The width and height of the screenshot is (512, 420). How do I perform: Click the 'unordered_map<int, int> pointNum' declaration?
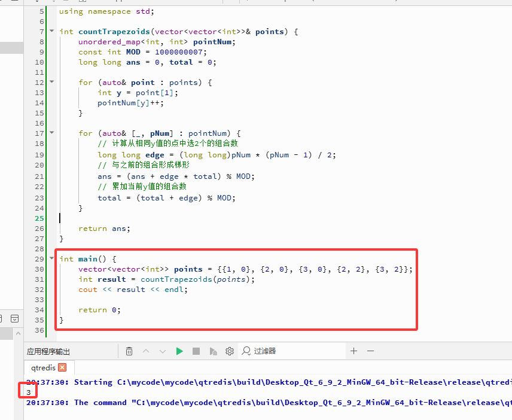(157, 42)
